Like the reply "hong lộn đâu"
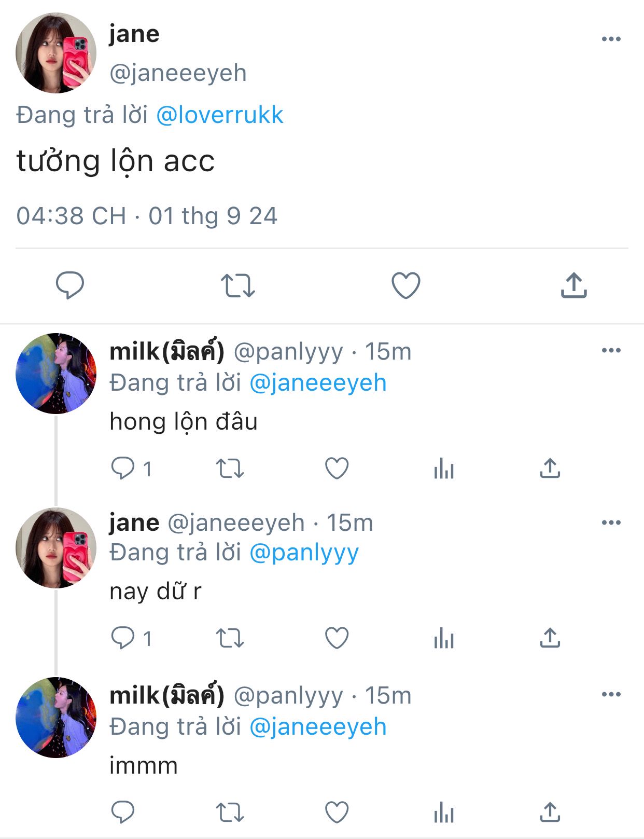The width and height of the screenshot is (644, 839). point(337,469)
